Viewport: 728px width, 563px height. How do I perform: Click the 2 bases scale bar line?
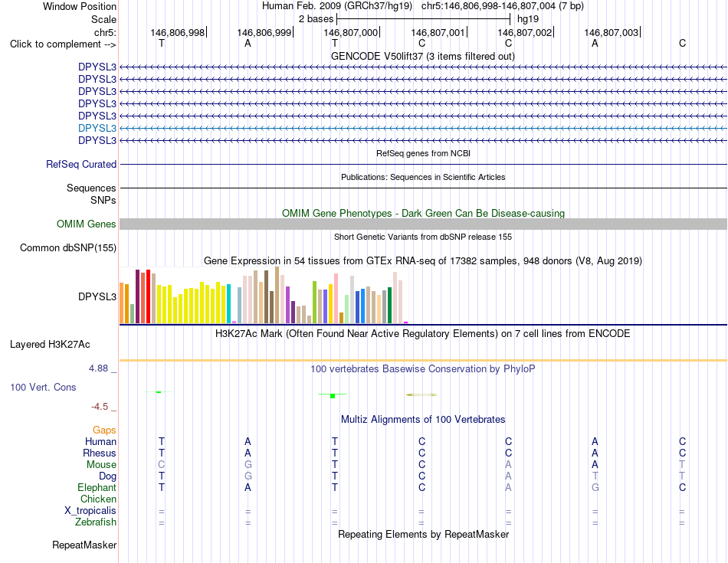(424, 19)
